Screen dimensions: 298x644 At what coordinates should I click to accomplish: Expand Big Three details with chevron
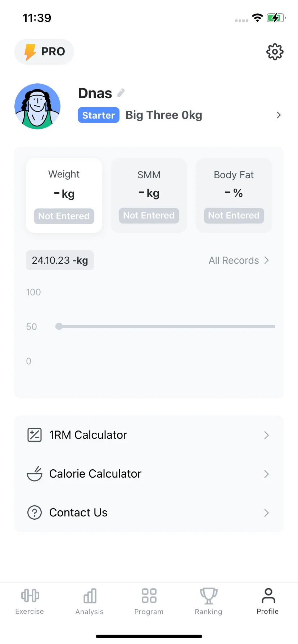point(279,115)
